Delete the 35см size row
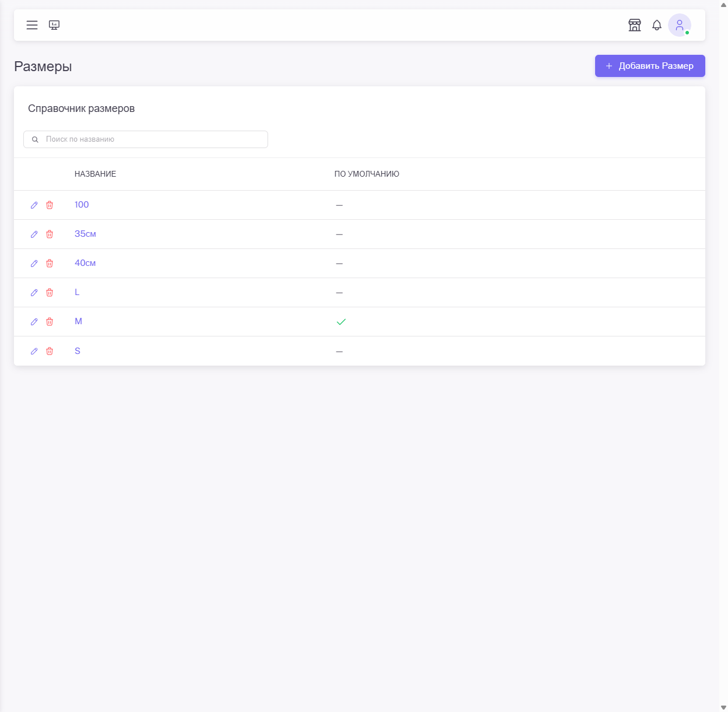The image size is (728, 712). point(50,234)
